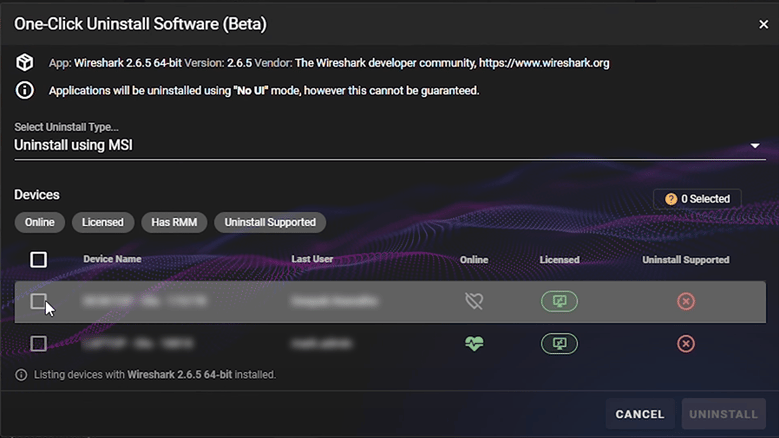Screen dimensions: 779x438
Task: Click the CANCEL button
Action: point(640,414)
